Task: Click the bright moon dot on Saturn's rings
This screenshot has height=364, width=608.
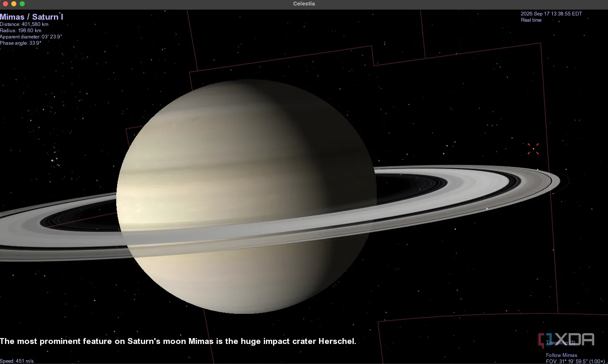Action: coord(487,208)
